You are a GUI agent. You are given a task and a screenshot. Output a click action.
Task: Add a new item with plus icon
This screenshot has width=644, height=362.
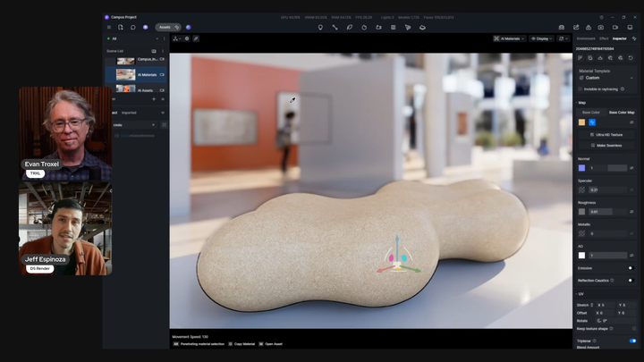(x=154, y=99)
